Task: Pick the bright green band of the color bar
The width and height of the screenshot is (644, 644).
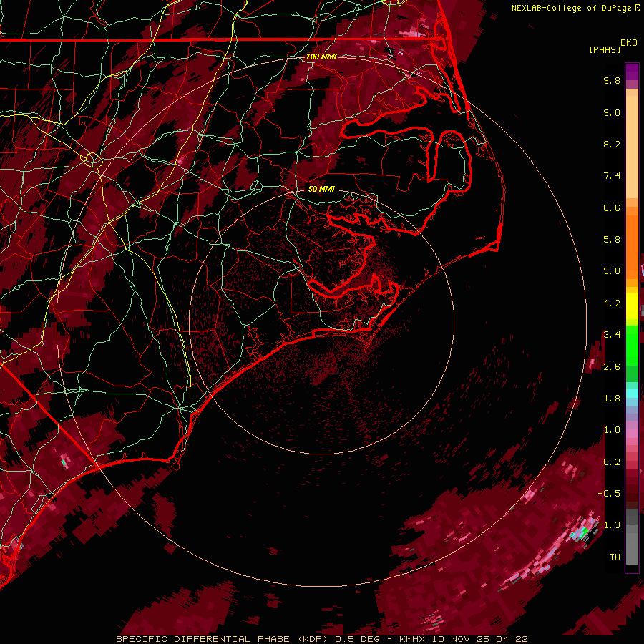Action: pyautogui.click(x=632, y=345)
